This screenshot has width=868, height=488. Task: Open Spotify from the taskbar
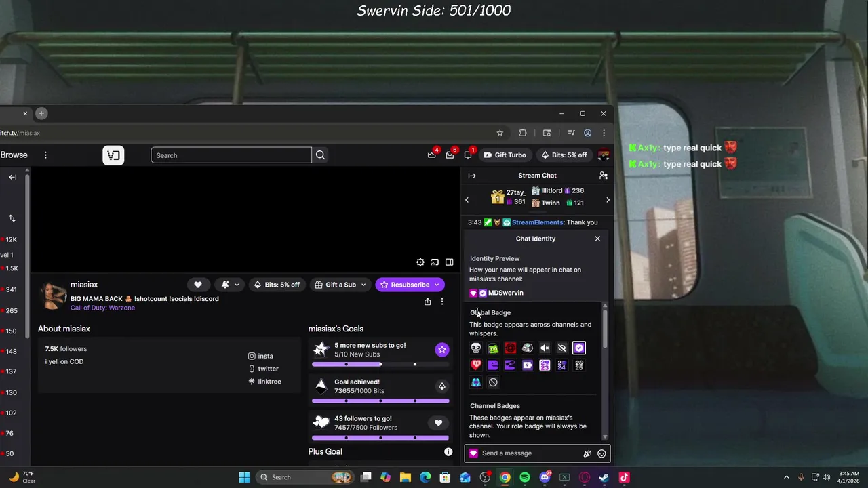click(525, 477)
